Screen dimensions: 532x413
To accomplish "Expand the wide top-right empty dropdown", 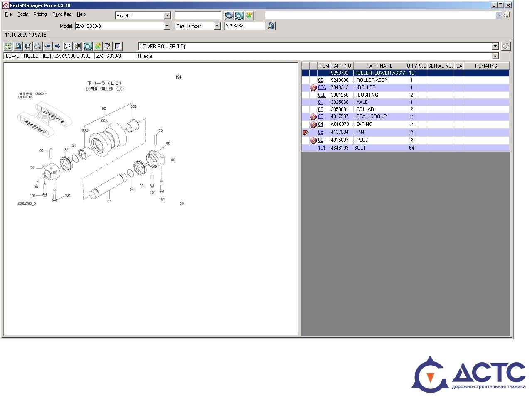I will click(499, 15).
